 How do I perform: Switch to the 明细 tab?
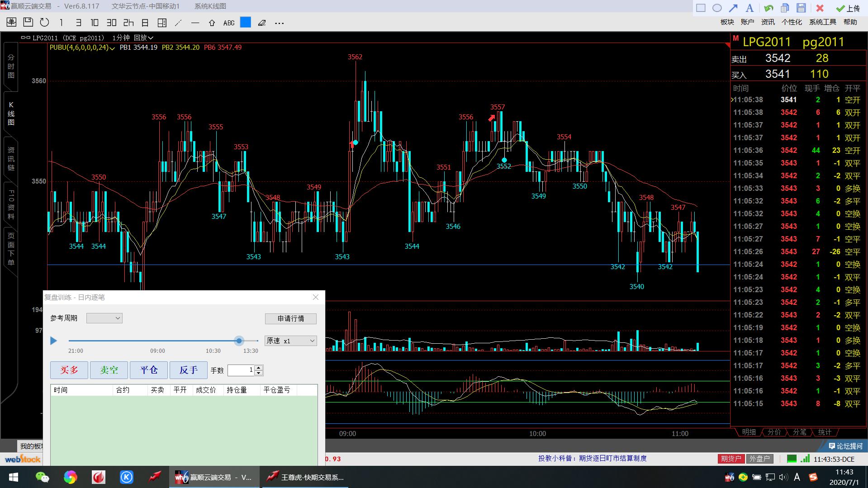click(749, 432)
